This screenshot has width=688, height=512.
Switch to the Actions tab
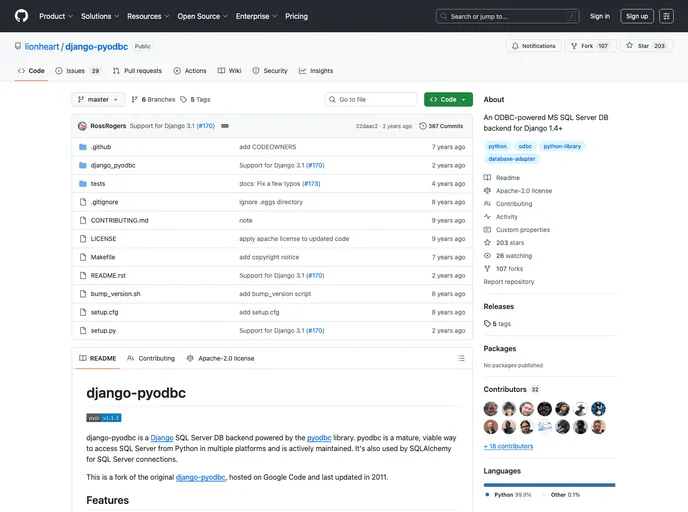tap(190, 71)
